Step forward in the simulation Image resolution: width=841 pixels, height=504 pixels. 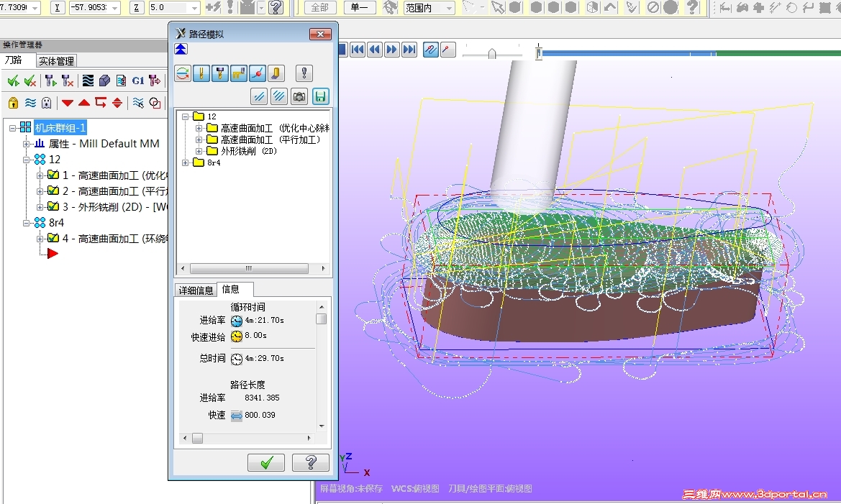(392, 50)
